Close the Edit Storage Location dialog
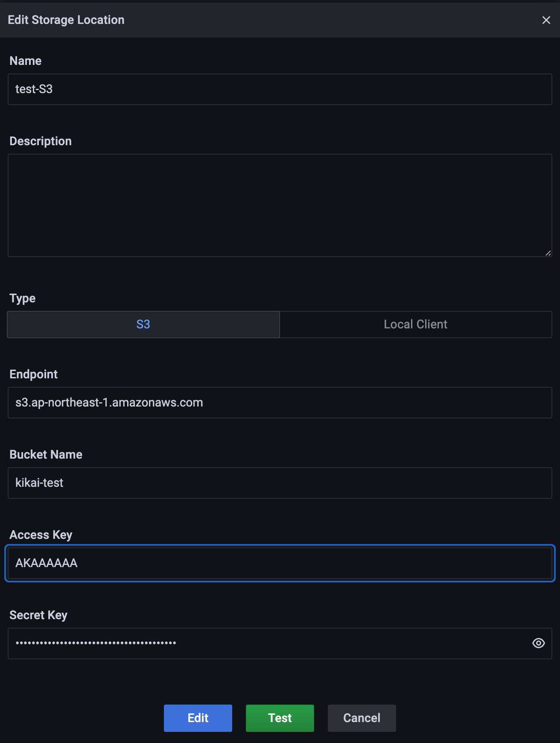 [546, 20]
